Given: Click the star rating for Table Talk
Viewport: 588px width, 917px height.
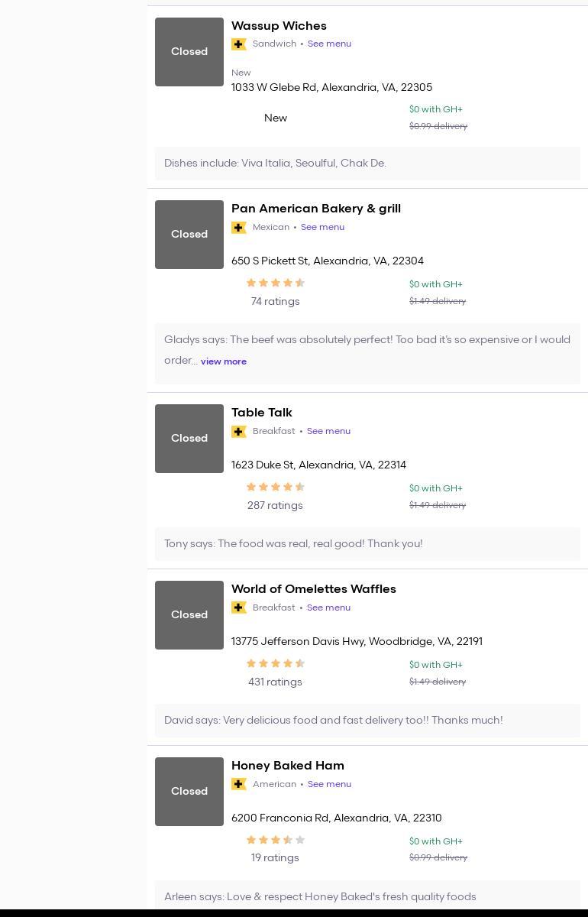Looking at the screenshot, I should coord(275,488).
